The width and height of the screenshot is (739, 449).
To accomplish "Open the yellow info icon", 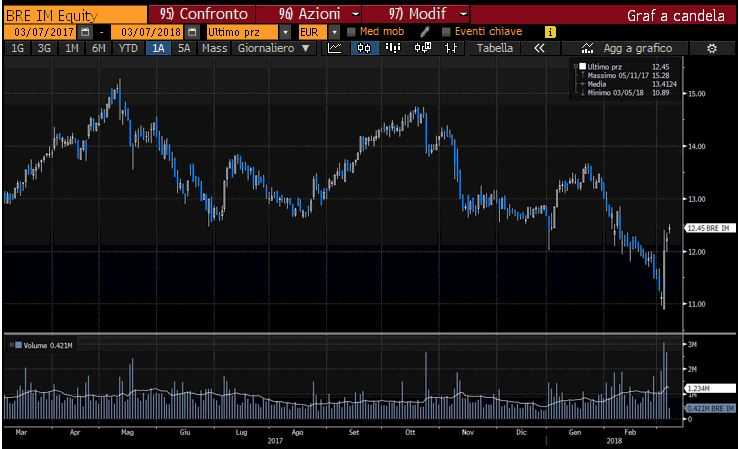I will [x=550, y=32].
